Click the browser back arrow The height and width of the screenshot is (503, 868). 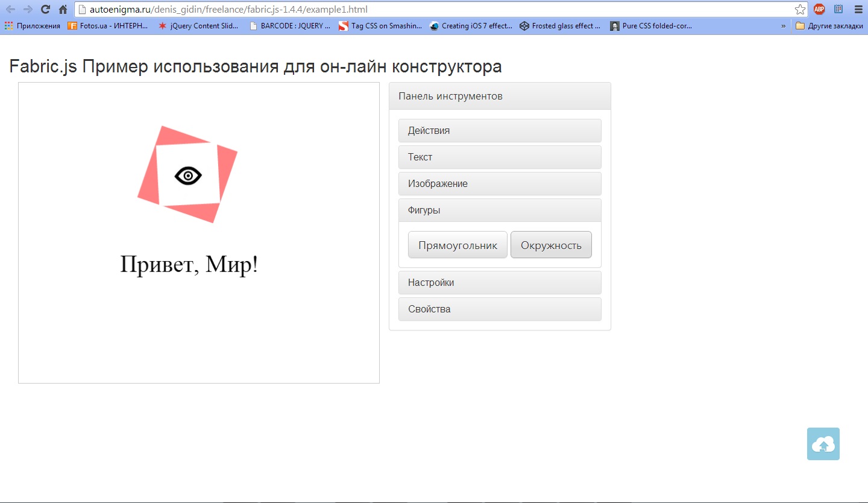coord(10,9)
